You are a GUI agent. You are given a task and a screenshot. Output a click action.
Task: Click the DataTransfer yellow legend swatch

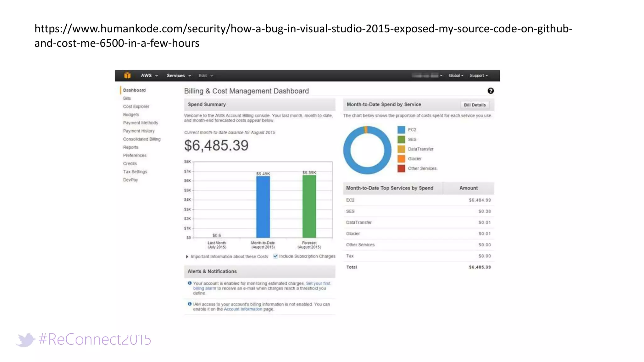pyautogui.click(x=401, y=149)
